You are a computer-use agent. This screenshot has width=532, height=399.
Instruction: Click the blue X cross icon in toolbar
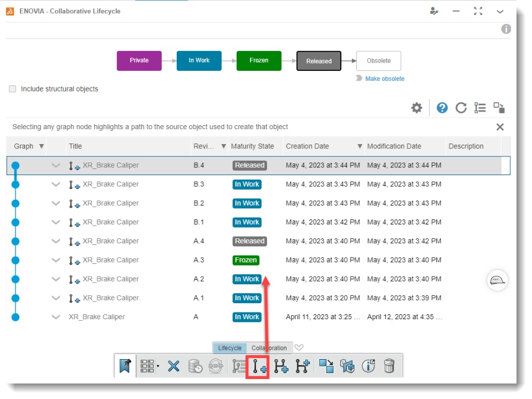click(x=173, y=366)
